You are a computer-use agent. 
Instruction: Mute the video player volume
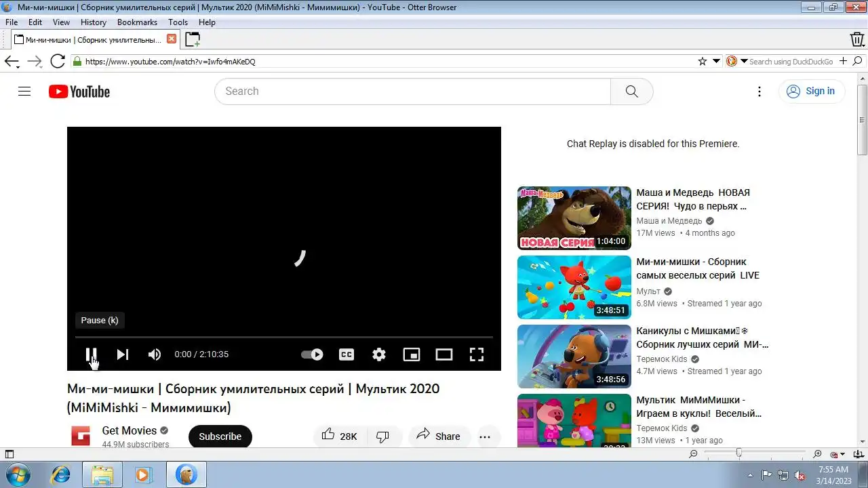pyautogui.click(x=155, y=354)
